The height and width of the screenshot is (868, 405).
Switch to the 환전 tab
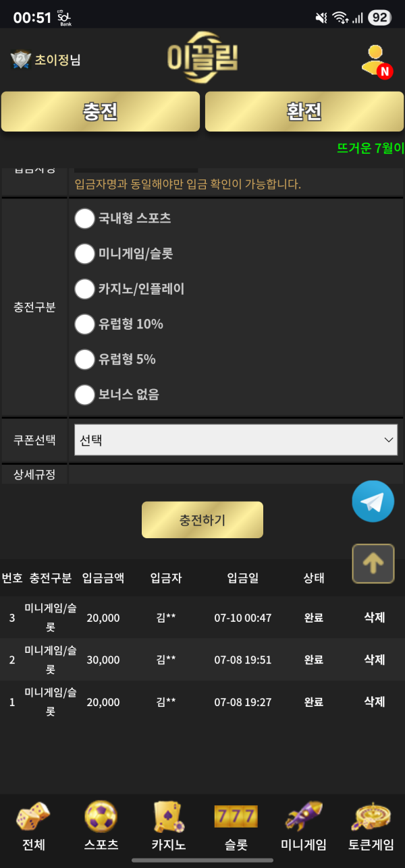[x=304, y=111]
